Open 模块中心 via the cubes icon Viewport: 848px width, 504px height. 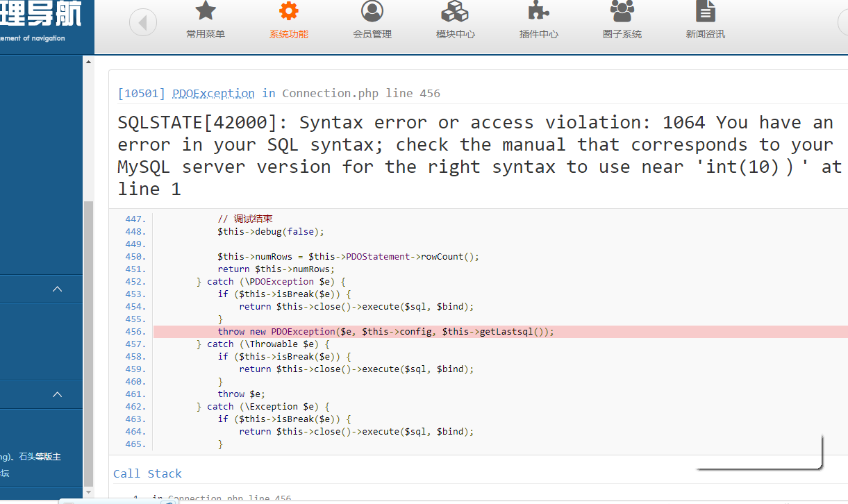456,11
